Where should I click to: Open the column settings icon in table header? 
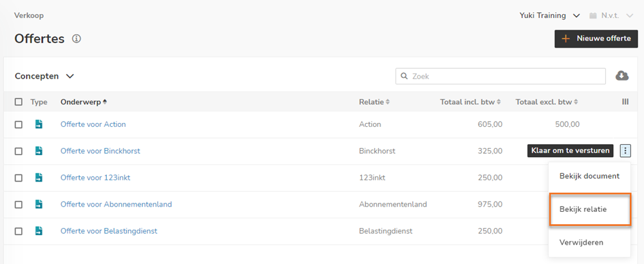tap(625, 102)
